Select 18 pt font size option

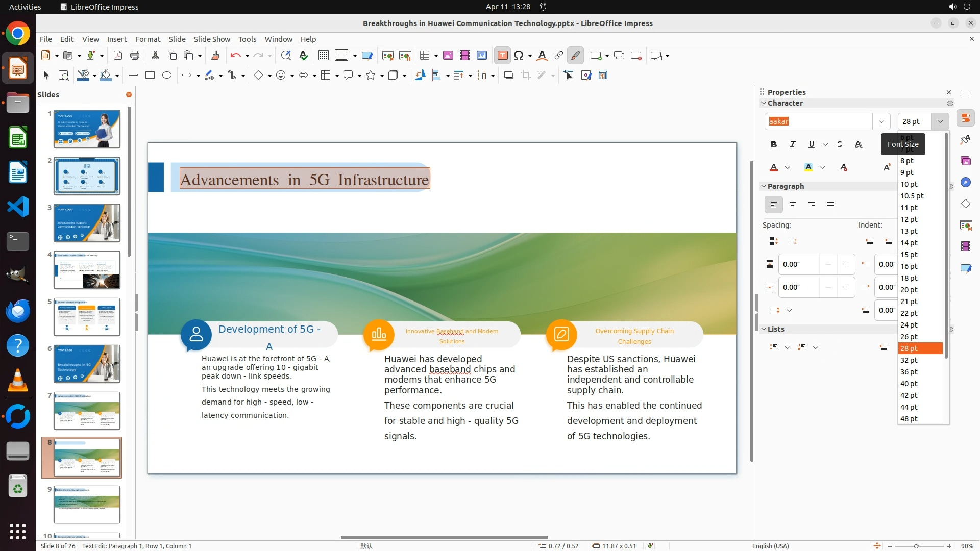coord(909,278)
